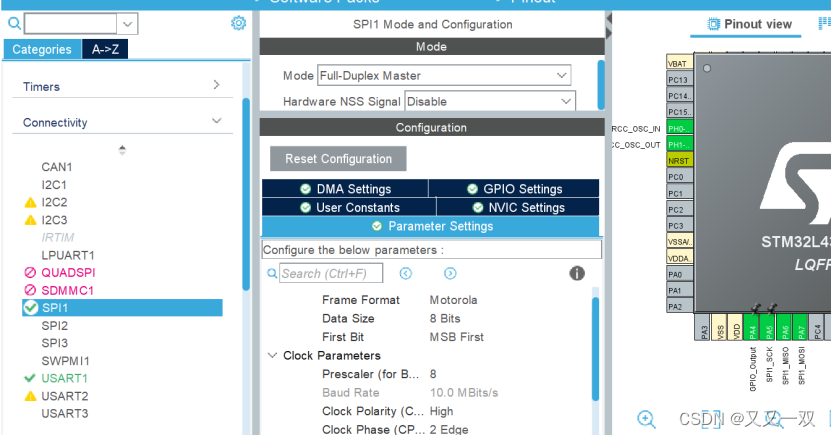Open the category settings gear icon
831x436 pixels.
pos(238,23)
